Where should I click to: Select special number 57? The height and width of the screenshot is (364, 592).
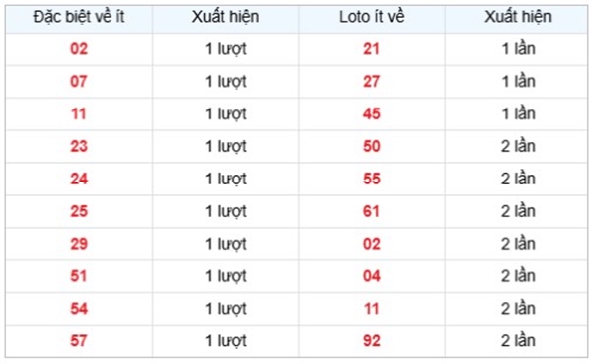coord(79,341)
